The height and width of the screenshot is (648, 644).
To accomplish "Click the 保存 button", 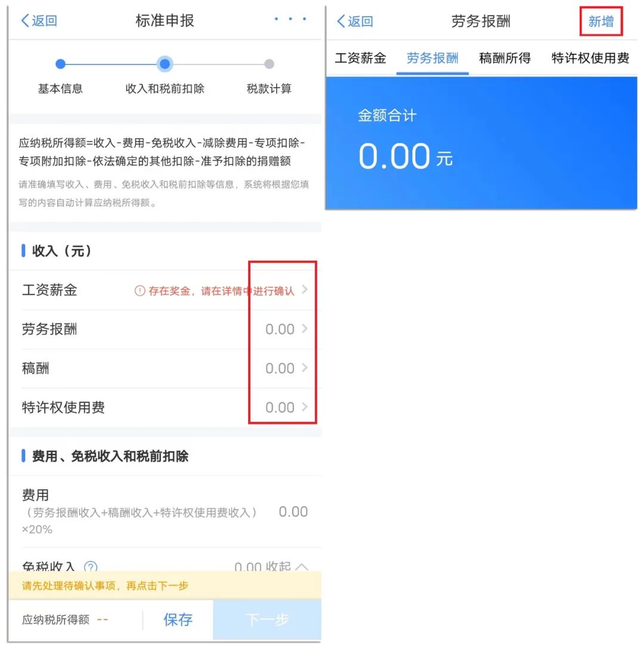I will [178, 619].
